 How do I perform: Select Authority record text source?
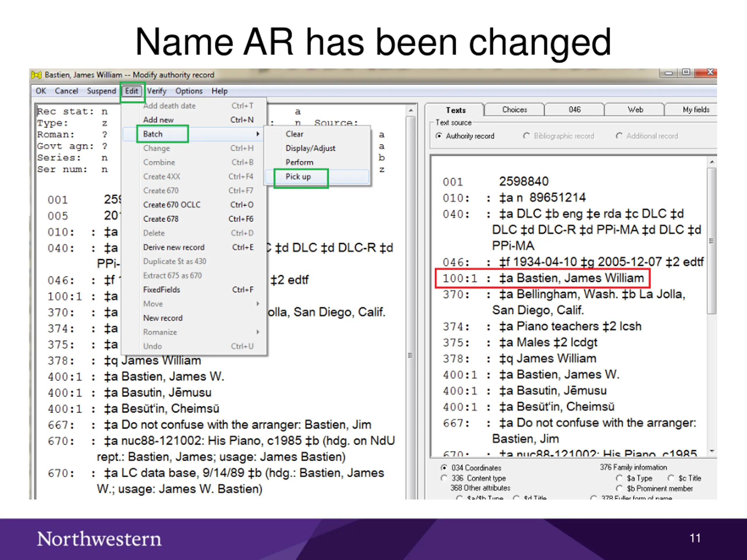tap(439, 136)
